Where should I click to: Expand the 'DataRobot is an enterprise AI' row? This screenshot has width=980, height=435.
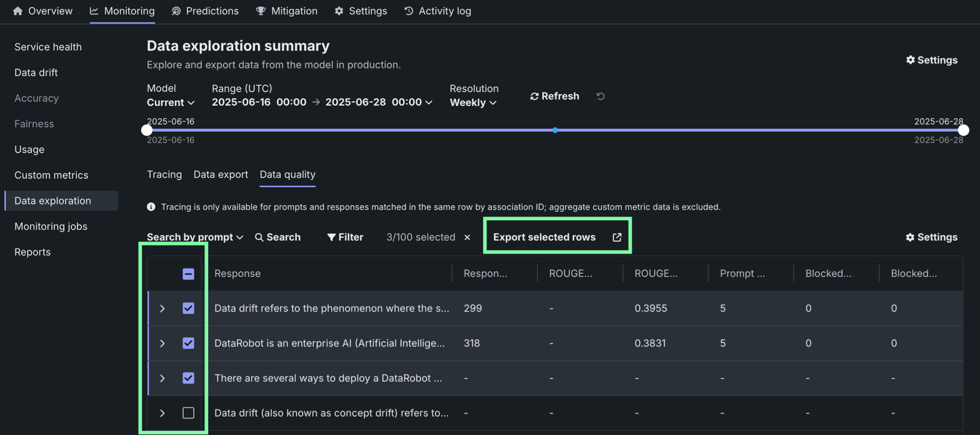point(162,343)
